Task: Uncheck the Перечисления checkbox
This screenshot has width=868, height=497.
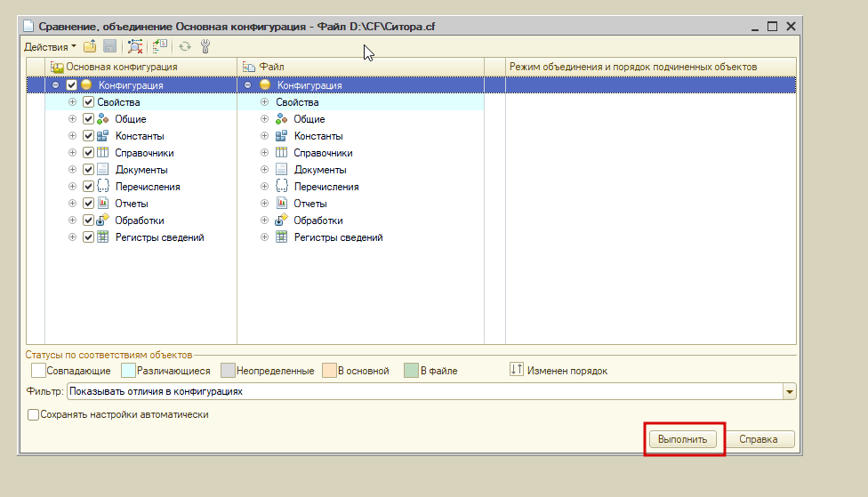Action: pyautogui.click(x=88, y=187)
